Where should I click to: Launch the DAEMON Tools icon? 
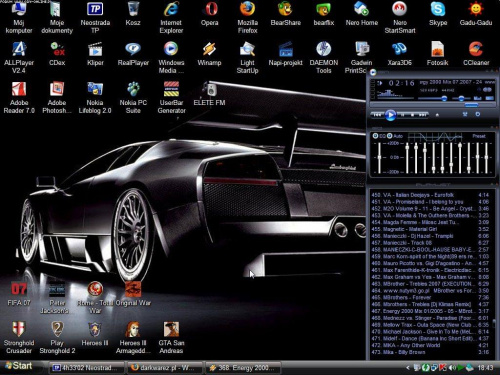click(324, 57)
